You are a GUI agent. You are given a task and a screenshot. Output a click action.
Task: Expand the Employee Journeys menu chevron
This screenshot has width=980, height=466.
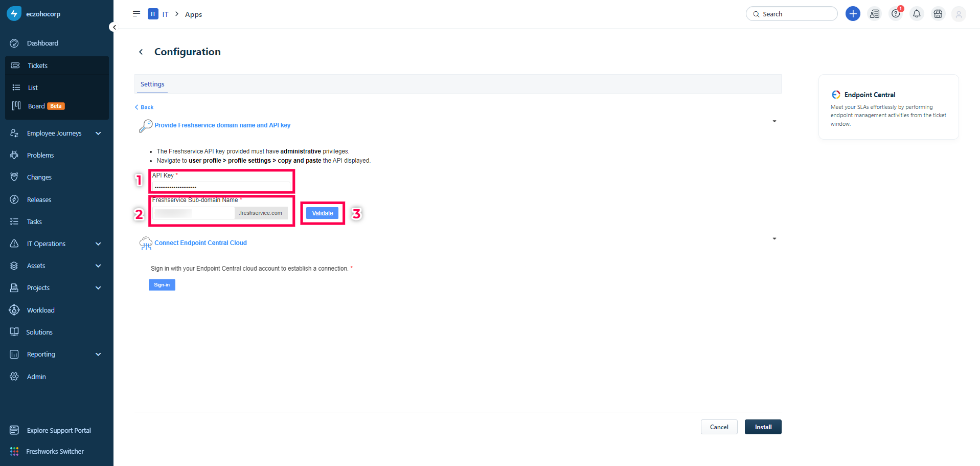click(x=98, y=134)
